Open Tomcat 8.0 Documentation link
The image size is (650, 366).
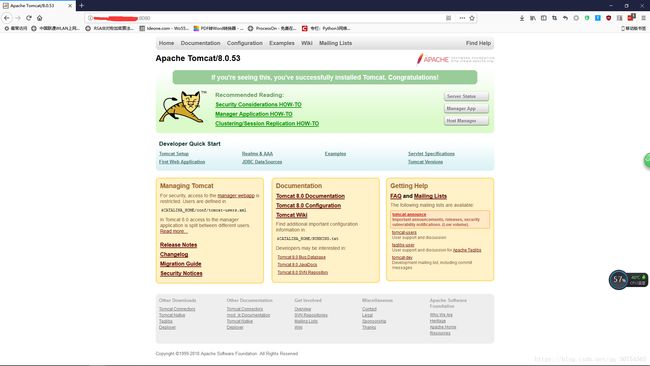tap(310, 196)
